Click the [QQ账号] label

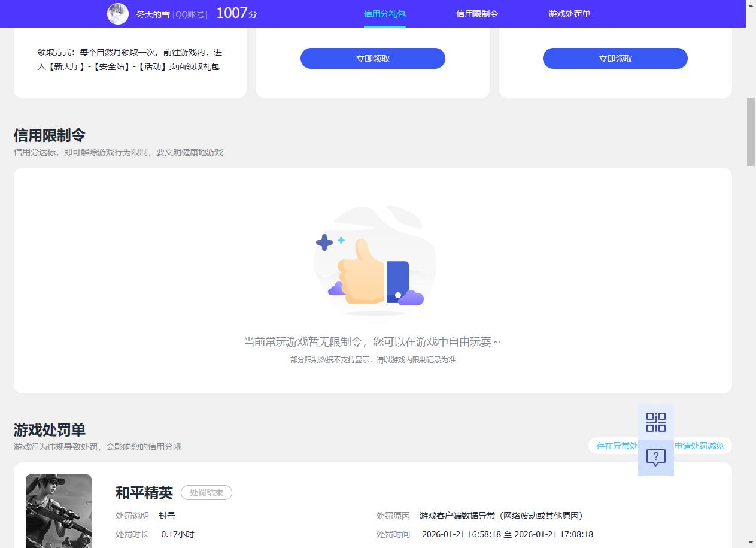190,14
